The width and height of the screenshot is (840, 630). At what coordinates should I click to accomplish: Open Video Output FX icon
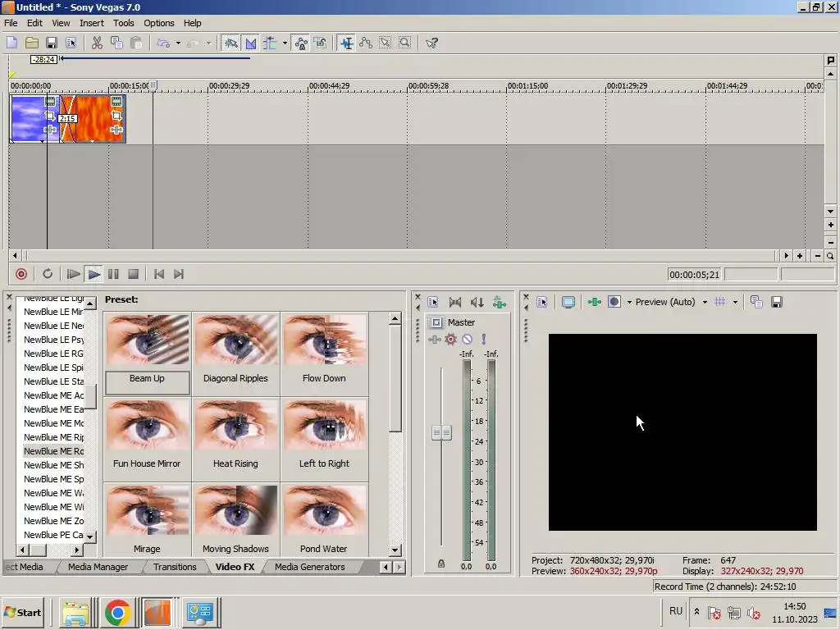coord(594,302)
